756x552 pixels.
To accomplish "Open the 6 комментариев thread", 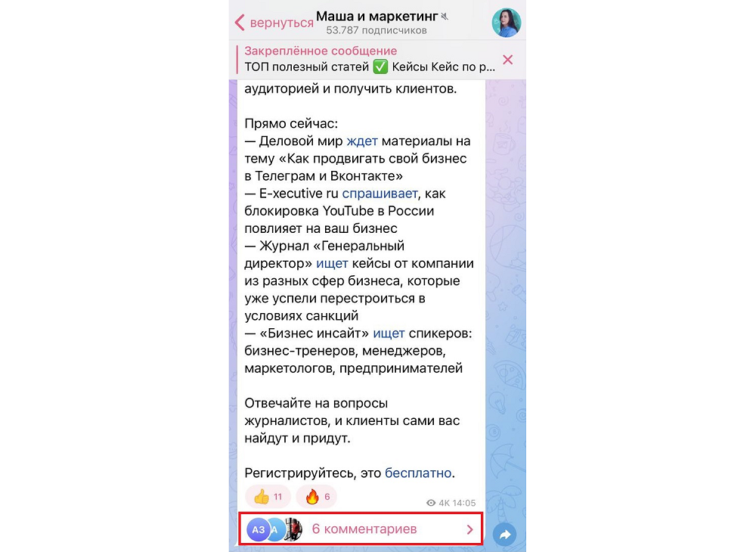I will pos(360,529).
